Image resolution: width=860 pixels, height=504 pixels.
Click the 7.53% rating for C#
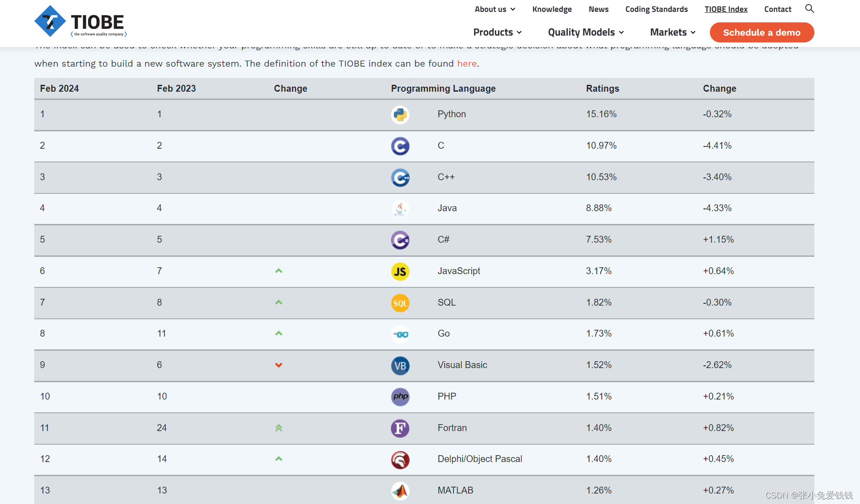click(x=599, y=239)
